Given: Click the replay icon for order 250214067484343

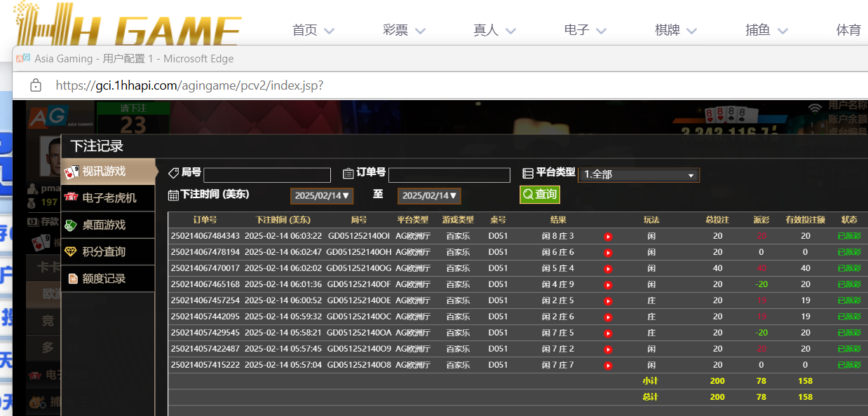Looking at the screenshot, I should pyautogui.click(x=608, y=237).
